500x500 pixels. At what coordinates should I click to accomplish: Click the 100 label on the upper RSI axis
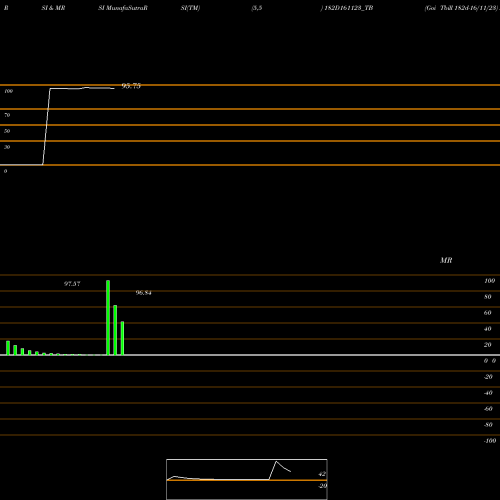[x=8, y=91]
